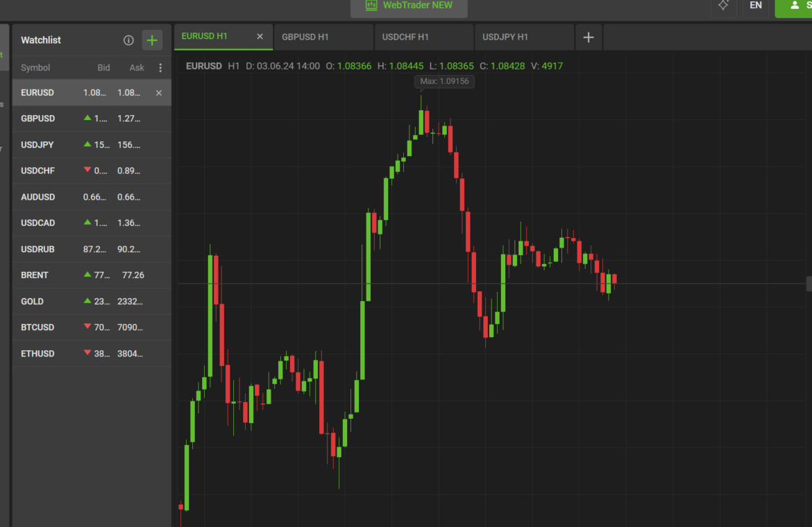Sort Watchlist by Symbol column header
The image size is (812, 527).
coord(35,68)
